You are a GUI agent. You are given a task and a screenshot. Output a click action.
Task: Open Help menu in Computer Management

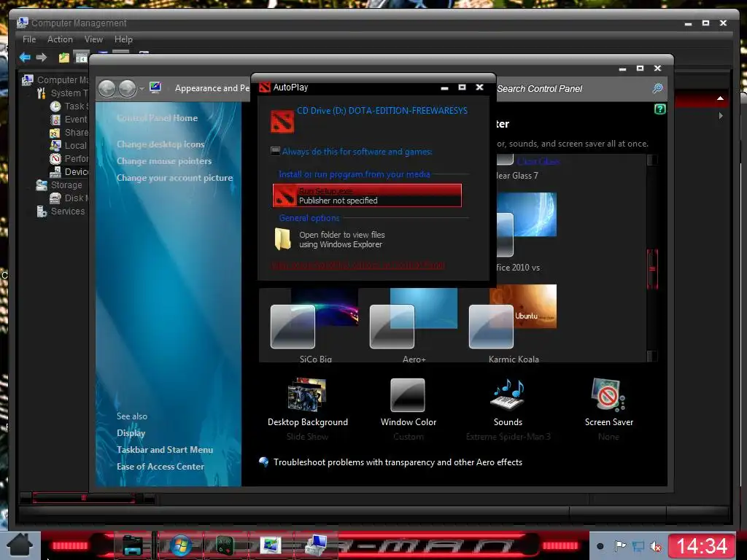point(123,39)
